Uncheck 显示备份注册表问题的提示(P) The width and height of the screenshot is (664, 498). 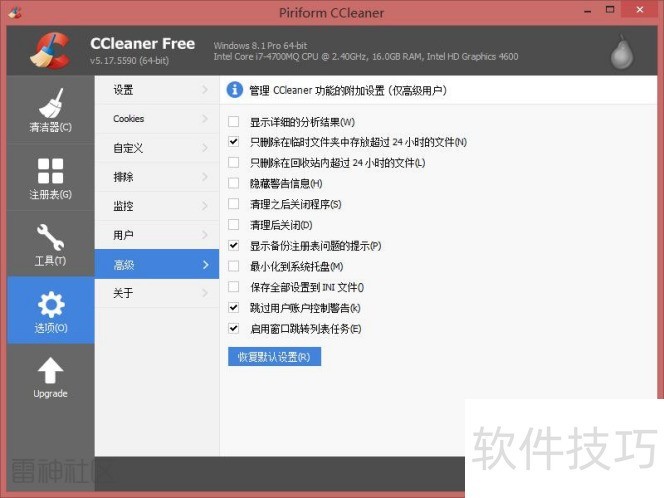click(x=233, y=245)
